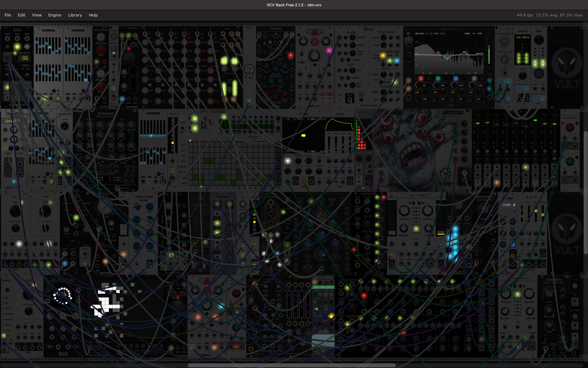Toggle EQMaster teal band 2 button
Screen dimensions: 588x368
coord(438,79)
